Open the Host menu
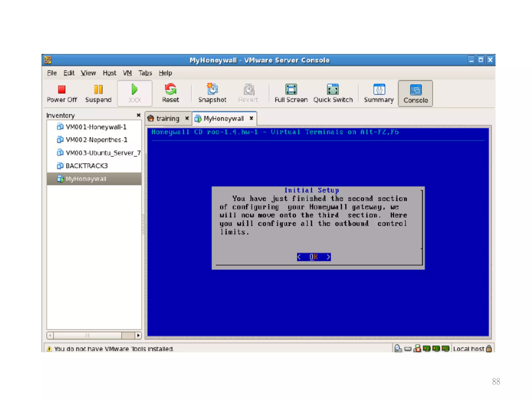The image size is (532, 399). 109,73
